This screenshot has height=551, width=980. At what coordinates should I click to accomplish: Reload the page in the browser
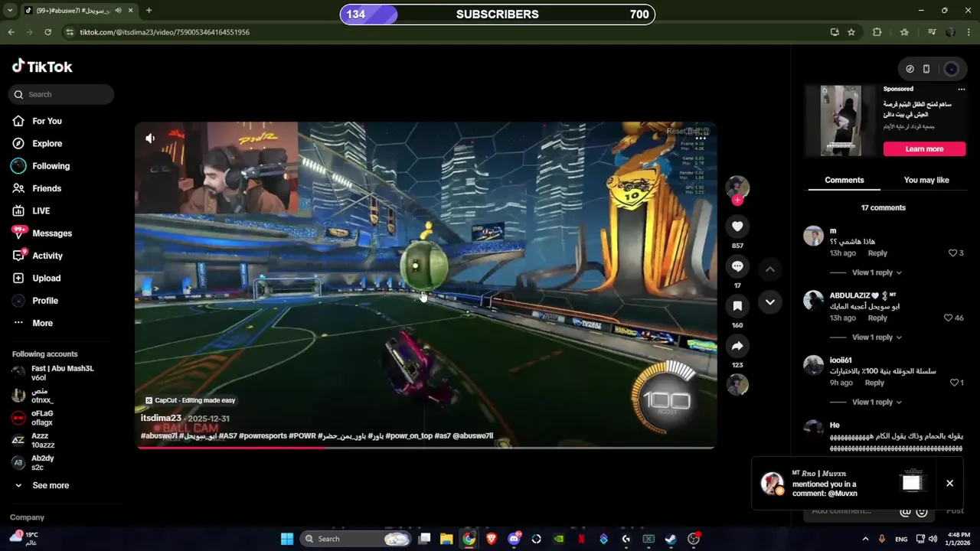coord(47,32)
